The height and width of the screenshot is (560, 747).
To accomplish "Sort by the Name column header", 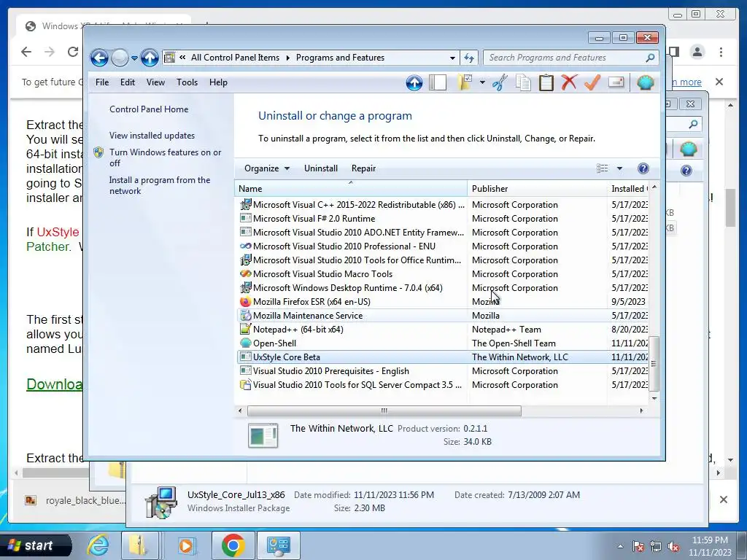I will pos(351,189).
